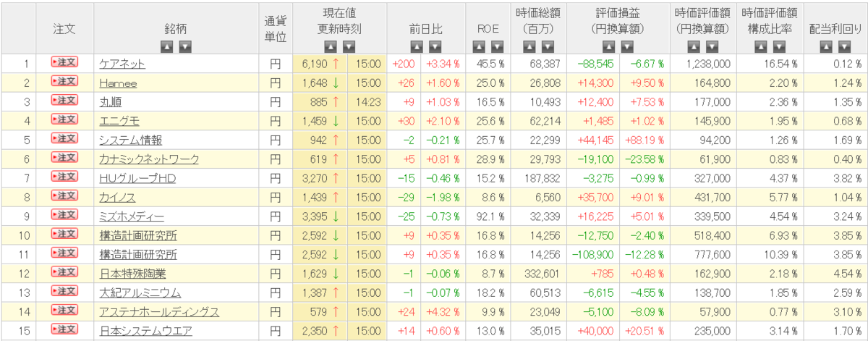The height and width of the screenshot is (341, 868).
Task: Click 注文 button for ミズホメディー
Action: [x=64, y=214]
